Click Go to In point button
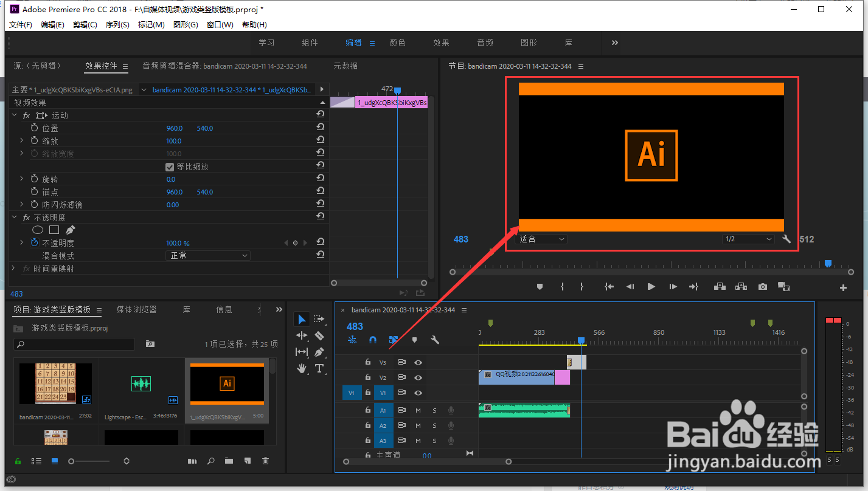868x491 pixels. [609, 287]
